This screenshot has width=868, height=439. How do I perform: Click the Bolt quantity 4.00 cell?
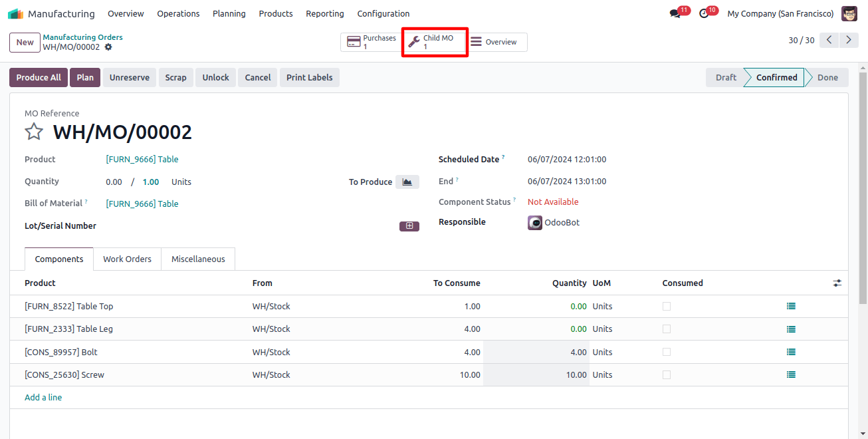[536, 353]
